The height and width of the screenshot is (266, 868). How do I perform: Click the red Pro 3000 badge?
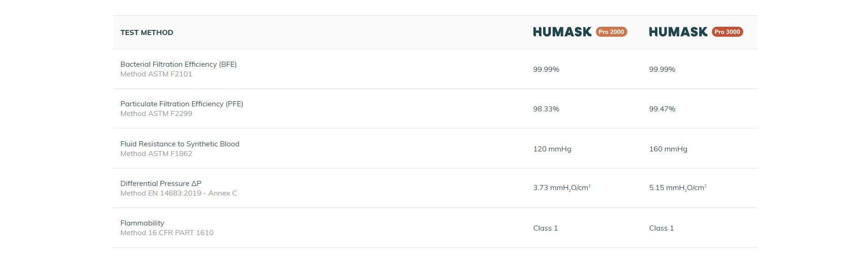tap(727, 32)
